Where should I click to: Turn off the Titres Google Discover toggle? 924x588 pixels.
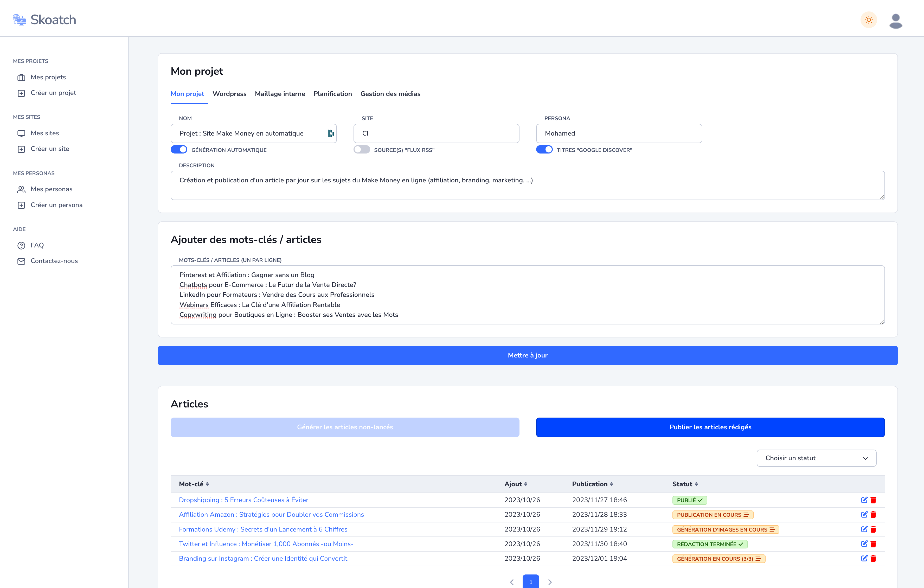[x=544, y=150]
